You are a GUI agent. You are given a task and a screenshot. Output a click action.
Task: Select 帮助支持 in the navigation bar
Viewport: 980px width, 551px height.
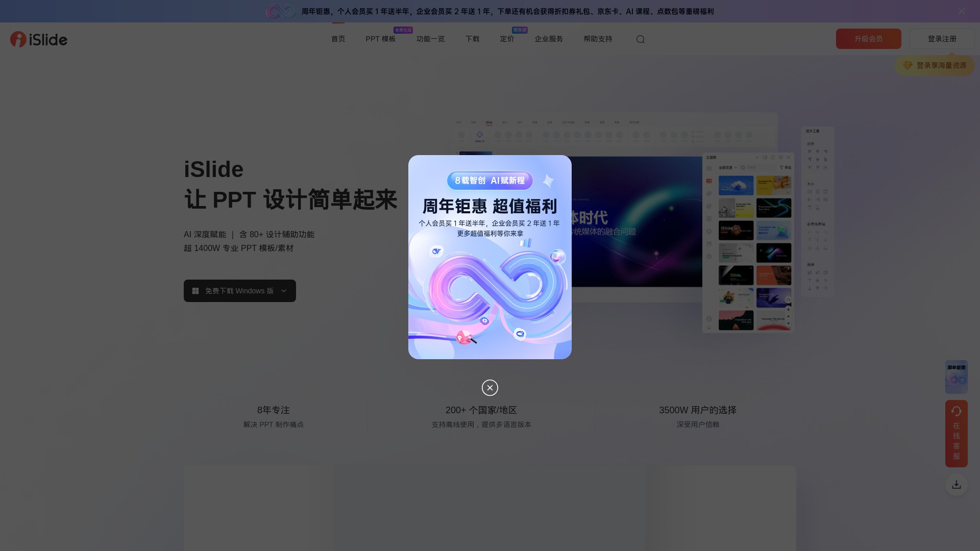click(598, 39)
